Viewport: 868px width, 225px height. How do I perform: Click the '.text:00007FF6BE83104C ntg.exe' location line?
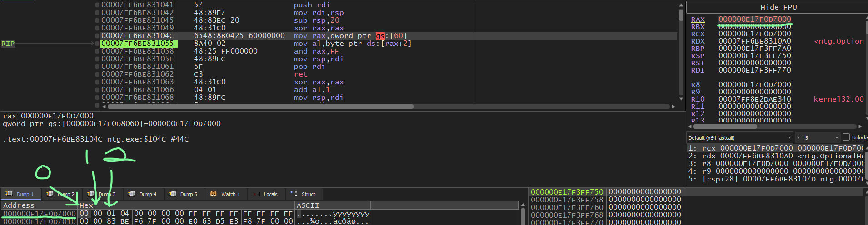(96, 139)
